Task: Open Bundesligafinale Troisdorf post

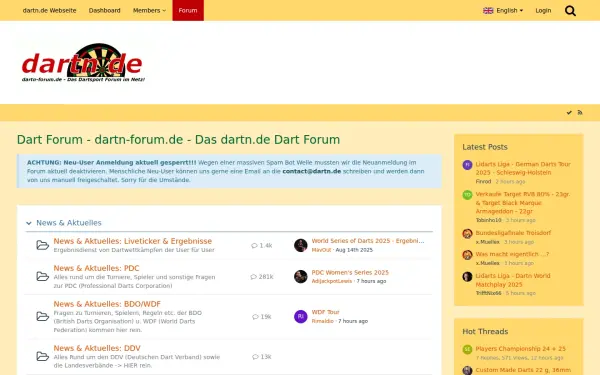Action: 513,233
